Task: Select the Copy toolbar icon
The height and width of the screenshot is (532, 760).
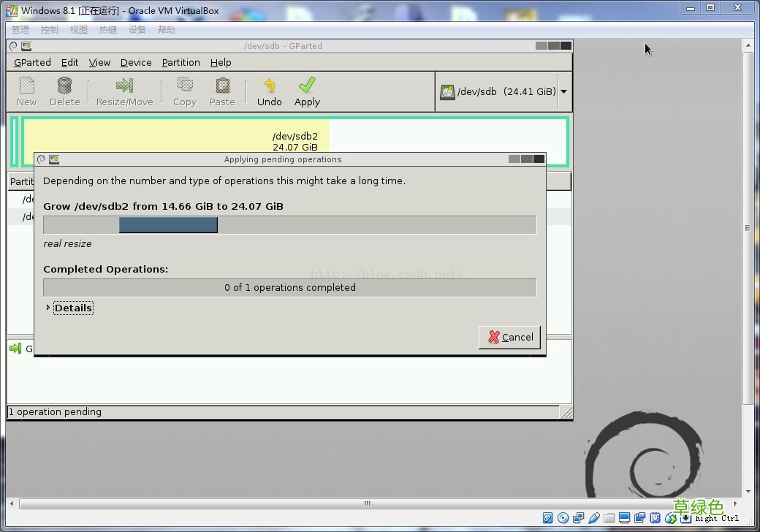Action: (185, 85)
